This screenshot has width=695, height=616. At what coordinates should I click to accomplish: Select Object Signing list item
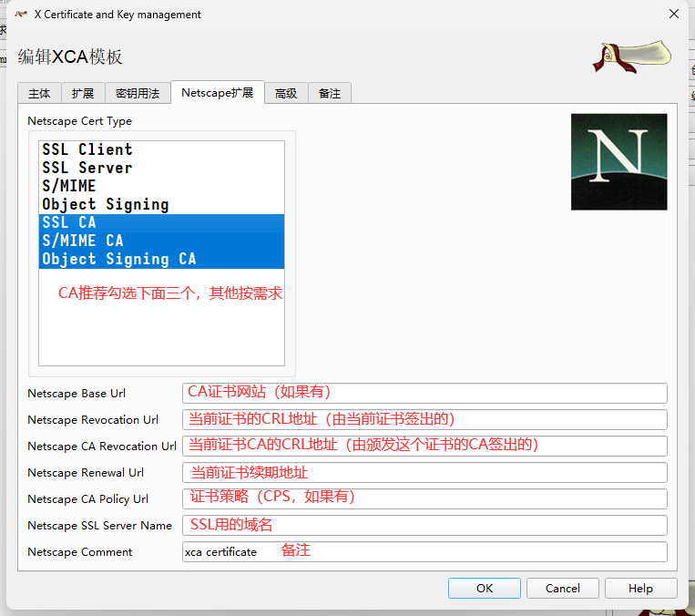pyautogui.click(x=106, y=204)
